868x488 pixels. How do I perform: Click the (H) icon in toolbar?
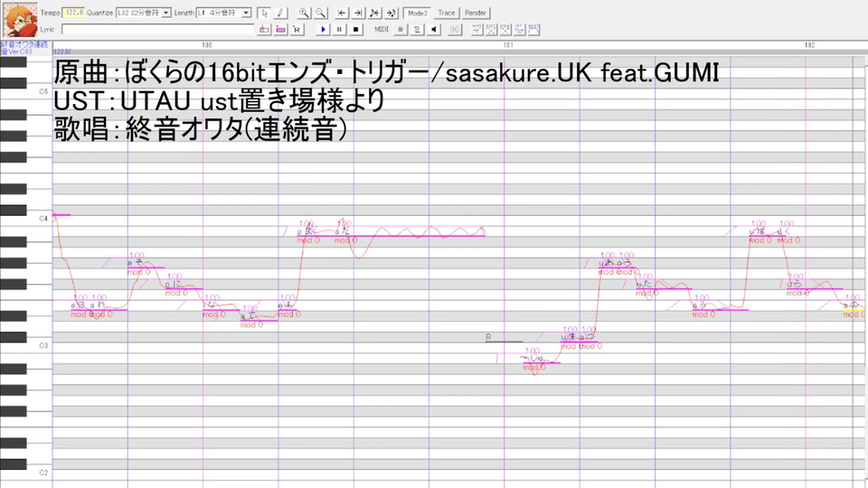[x=455, y=29]
